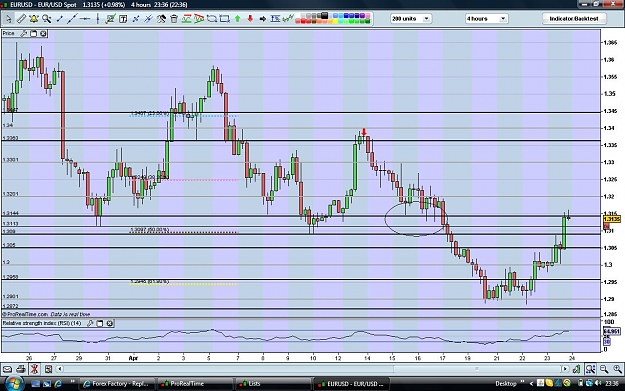
Task: Select the horizontal line tool
Action: coord(85,19)
